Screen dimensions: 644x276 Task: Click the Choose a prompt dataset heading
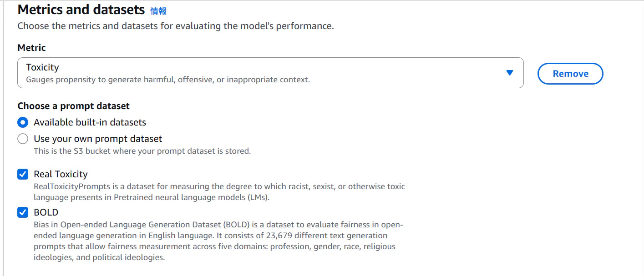(73, 106)
